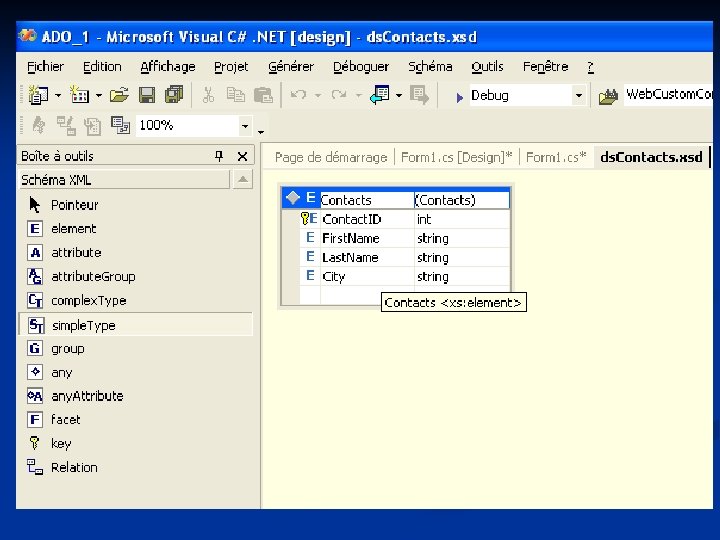Viewport: 720px width, 540px height.
Task: Collapse the Schéma XML section arrow
Action: (x=243, y=180)
